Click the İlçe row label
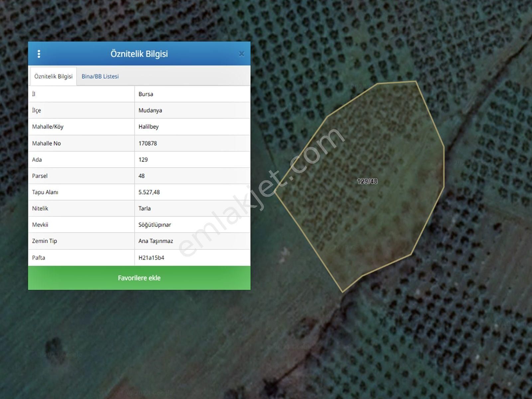The height and width of the screenshot is (399, 532). 37,110
